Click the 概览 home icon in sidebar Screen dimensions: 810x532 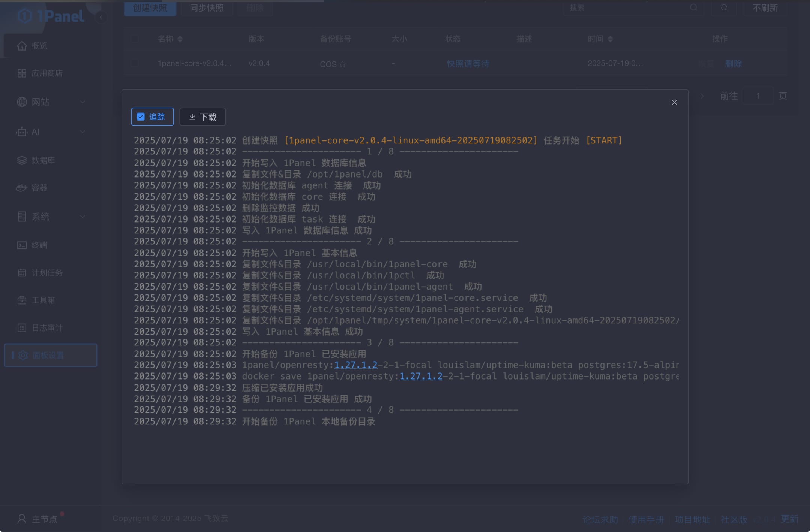(x=22, y=46)
